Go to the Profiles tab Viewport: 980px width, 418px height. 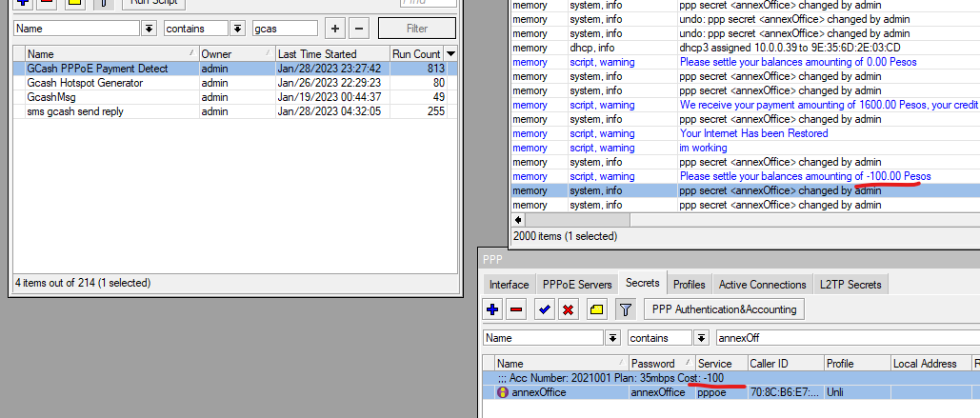click(689, 285)
